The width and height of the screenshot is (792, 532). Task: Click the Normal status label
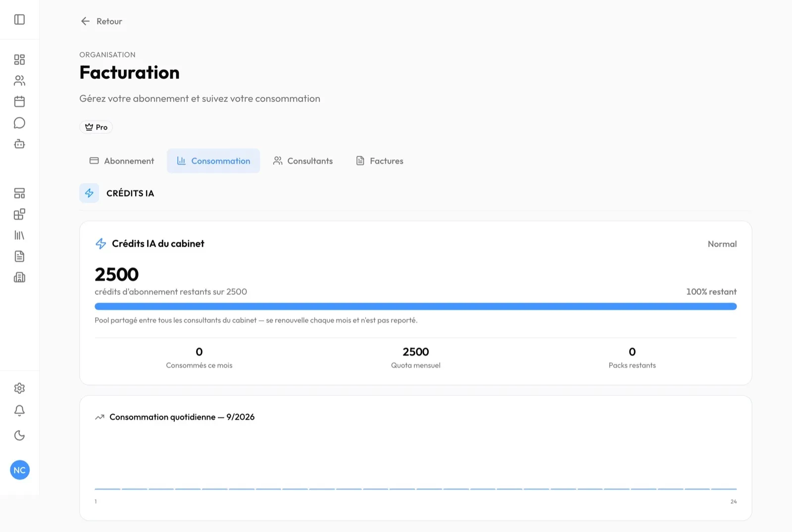(722, 244)
